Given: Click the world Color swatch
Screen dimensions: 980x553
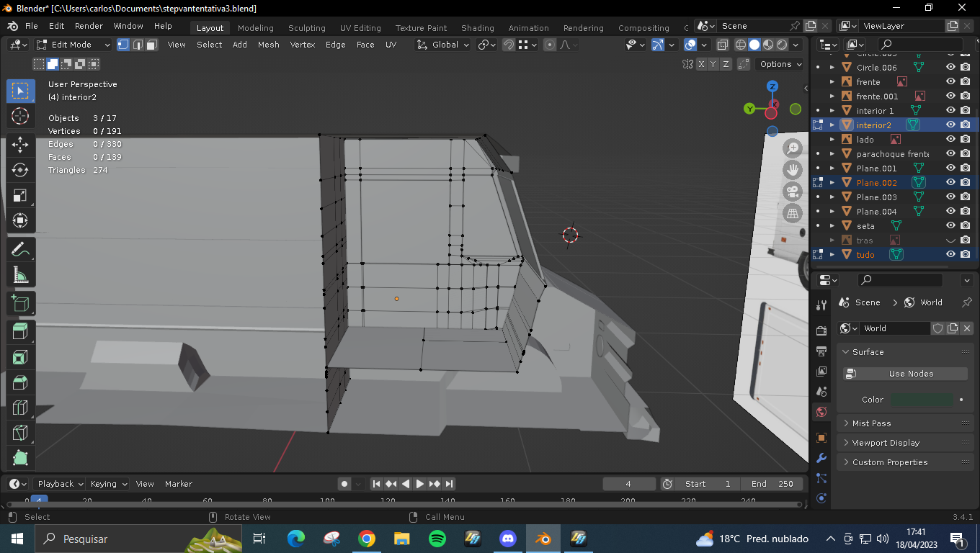Looking at the screenshot, I should tap(922, 400).
